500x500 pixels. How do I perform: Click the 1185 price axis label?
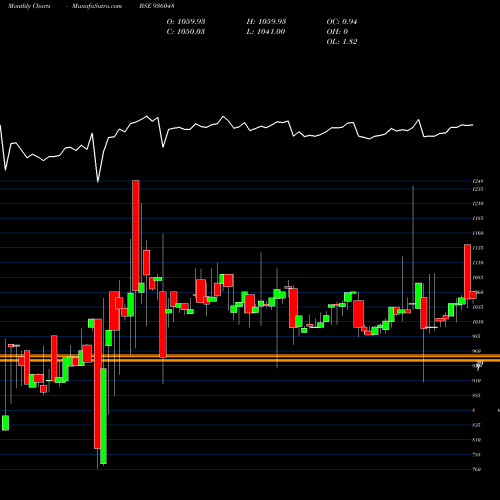(x=478, y=218)
